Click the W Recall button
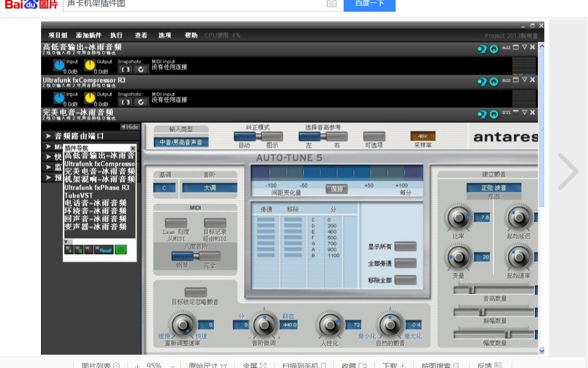588x368 pixels. 103,250
